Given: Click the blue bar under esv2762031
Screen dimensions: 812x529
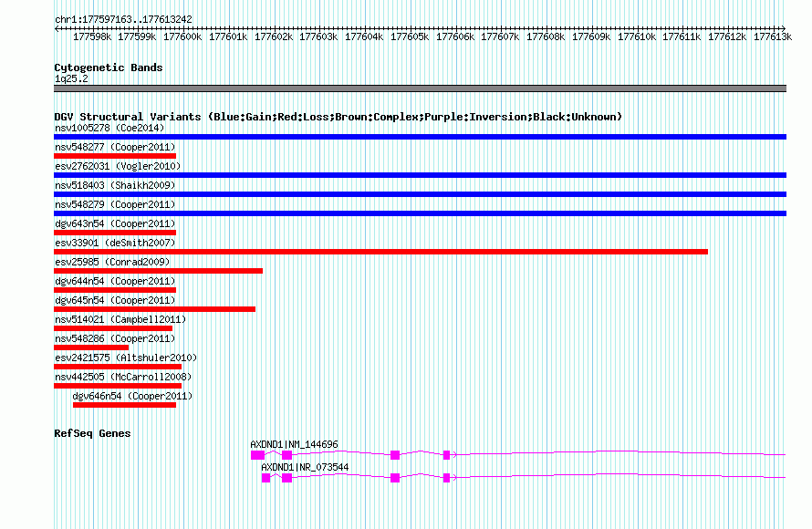Looking at the screenshot, I should click(420, 175).
